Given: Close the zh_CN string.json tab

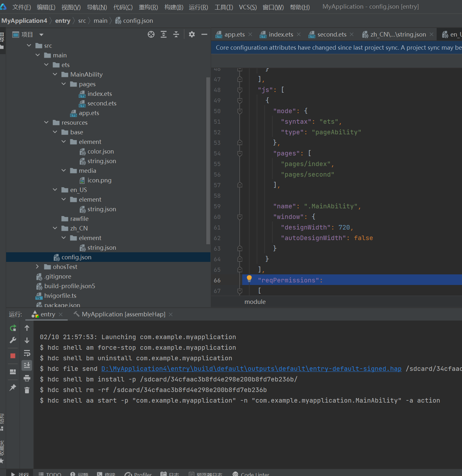Looking at the screenshot, I should [432, 34].
